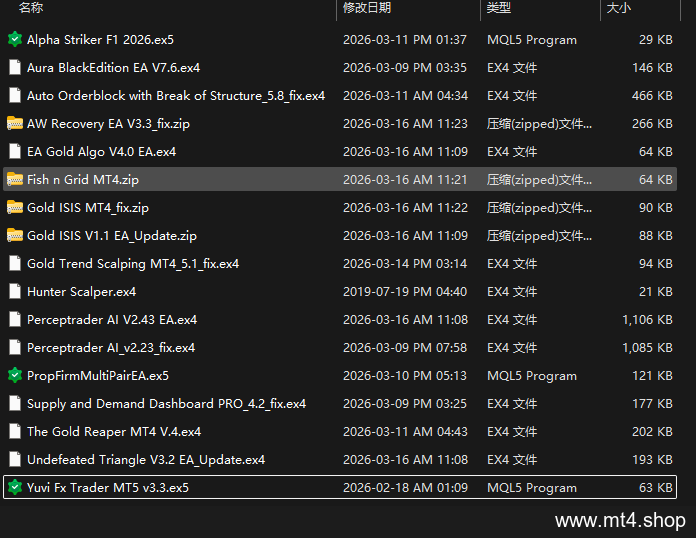Click the Supply and Demand Dashboard PRO file icon
Viewport: 696px width, 538px height.
point(15,404)
